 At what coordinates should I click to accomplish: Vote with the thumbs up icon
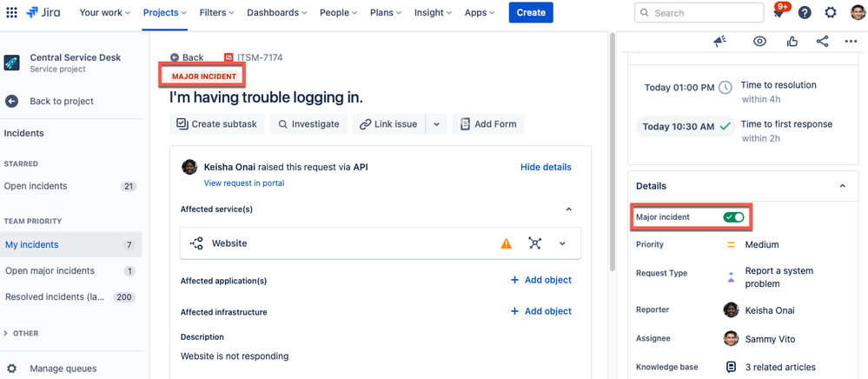(792, 41)
